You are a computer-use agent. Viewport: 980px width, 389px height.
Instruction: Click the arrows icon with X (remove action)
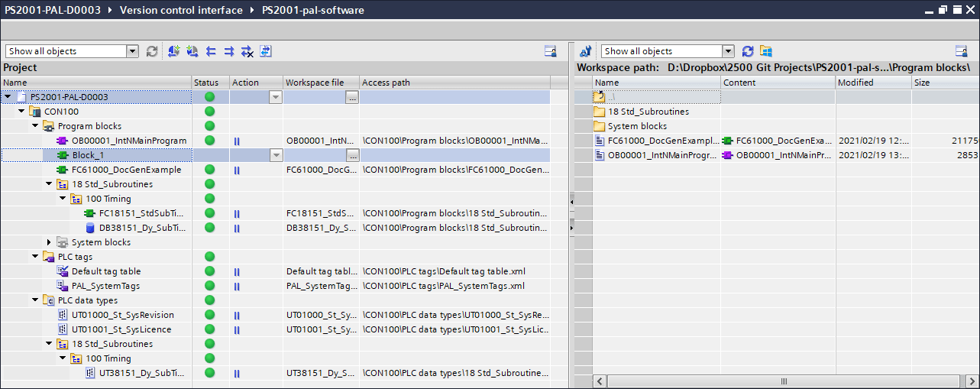pyautogui.click(x=247, y=51)
